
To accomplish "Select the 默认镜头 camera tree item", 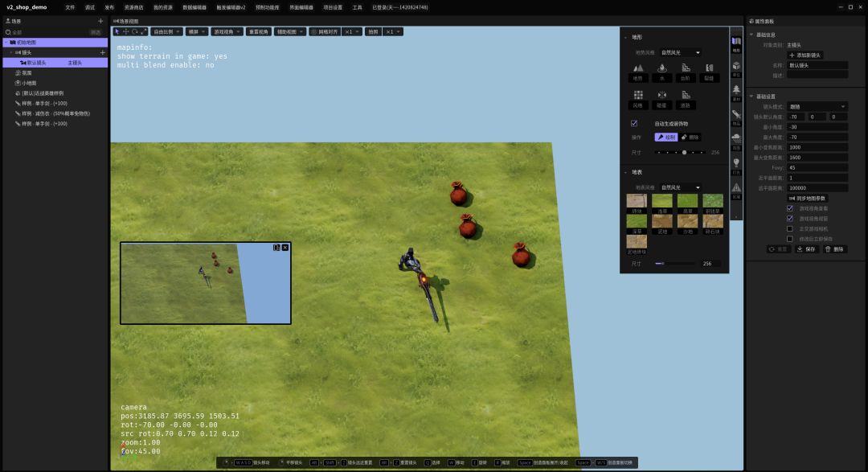I will (x=55, y=63).
